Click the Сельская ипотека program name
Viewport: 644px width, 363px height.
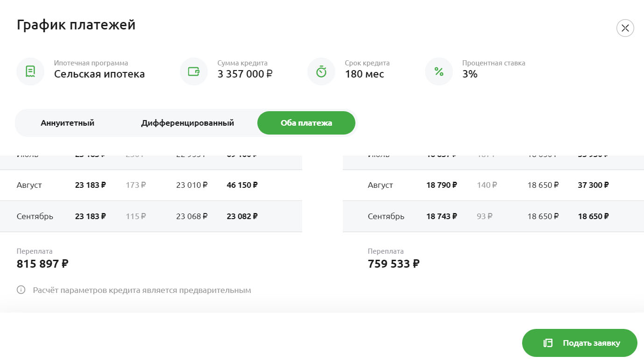99,74
